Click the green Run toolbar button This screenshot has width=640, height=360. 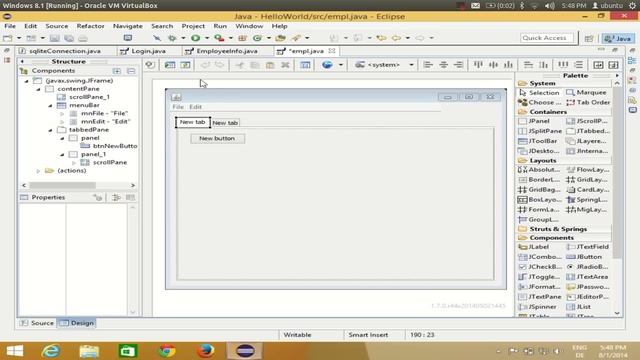[196, 38]
